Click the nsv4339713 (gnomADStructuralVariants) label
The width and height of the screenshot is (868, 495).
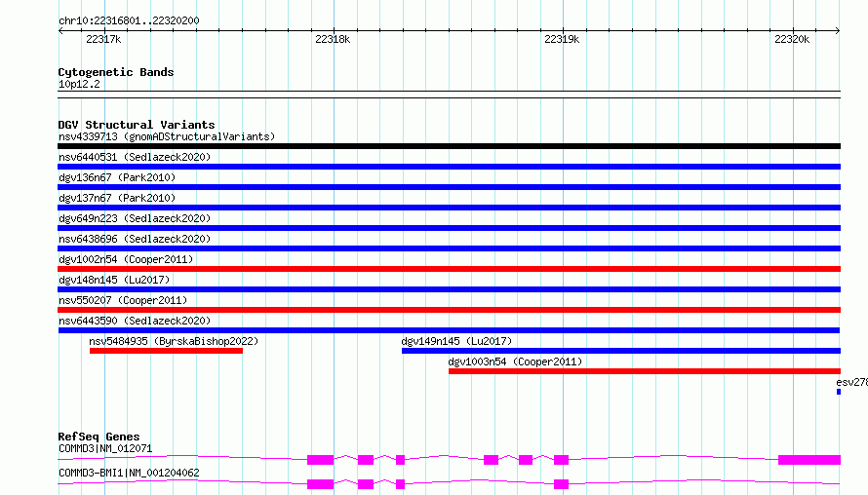[167, 136]
